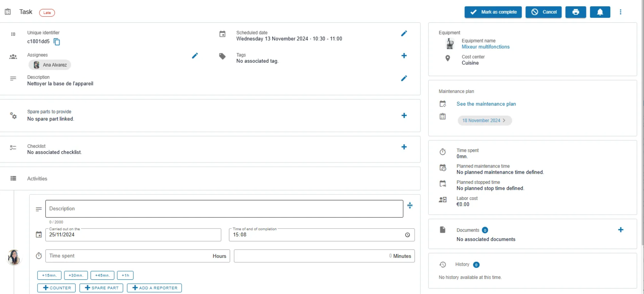Click the Carried out on date field
Image resolution: width=644 pixels, height=294 pixels.
click(x=133, y=235)
